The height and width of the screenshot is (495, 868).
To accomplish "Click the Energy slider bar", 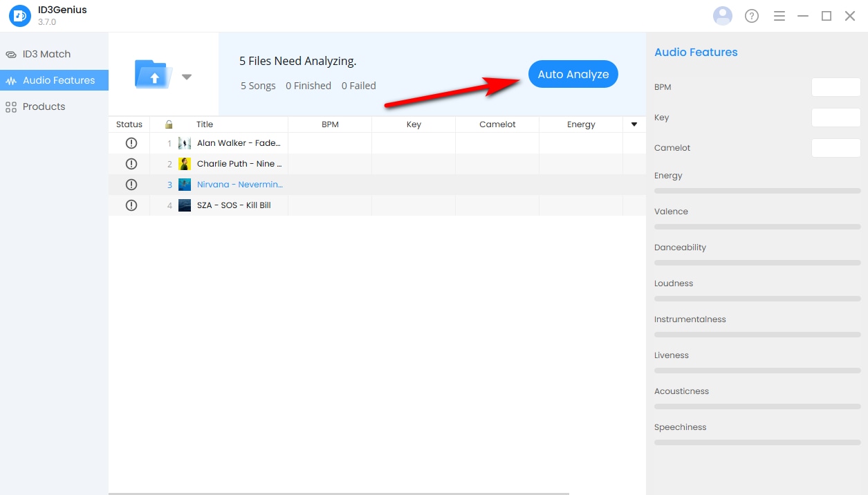I will coord(757,191).
